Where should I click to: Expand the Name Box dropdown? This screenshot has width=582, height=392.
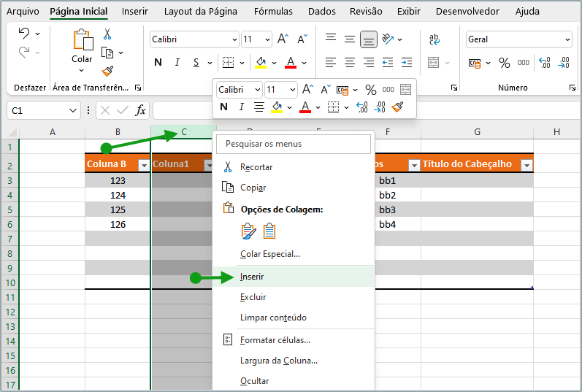[73, 111]
